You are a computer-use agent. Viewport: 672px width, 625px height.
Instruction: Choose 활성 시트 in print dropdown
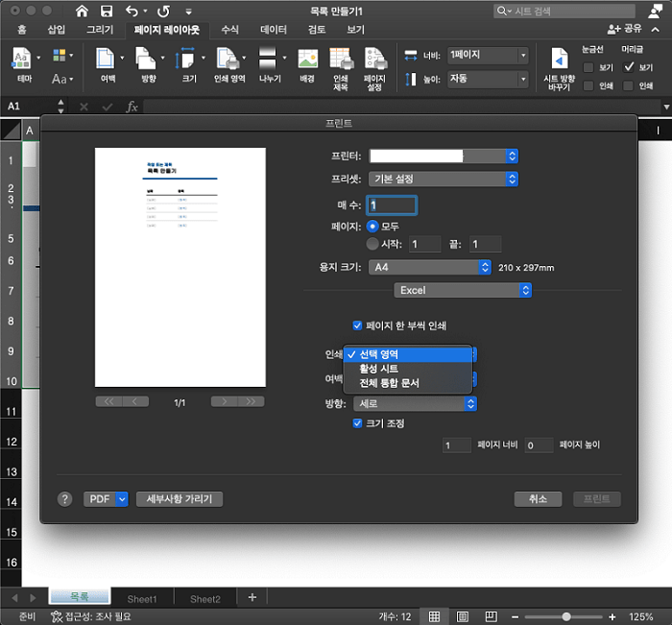[x=408, y=369]
